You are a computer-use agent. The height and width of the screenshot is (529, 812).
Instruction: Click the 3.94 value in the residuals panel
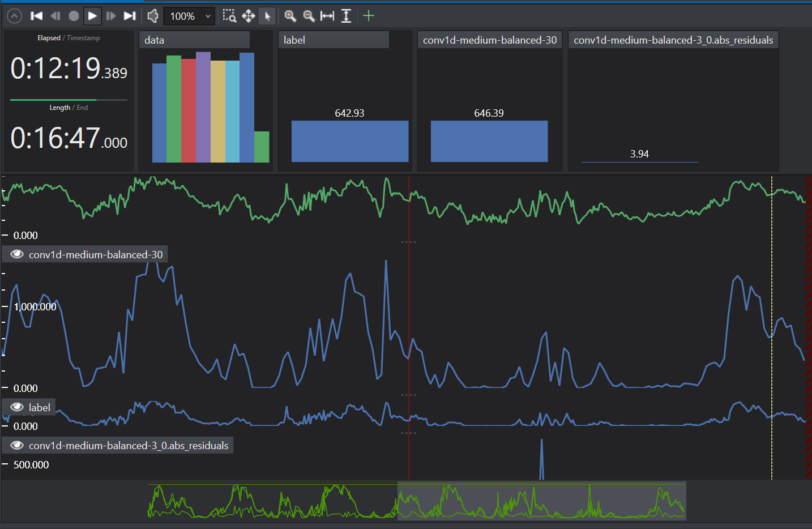click(x=639, y=154)
